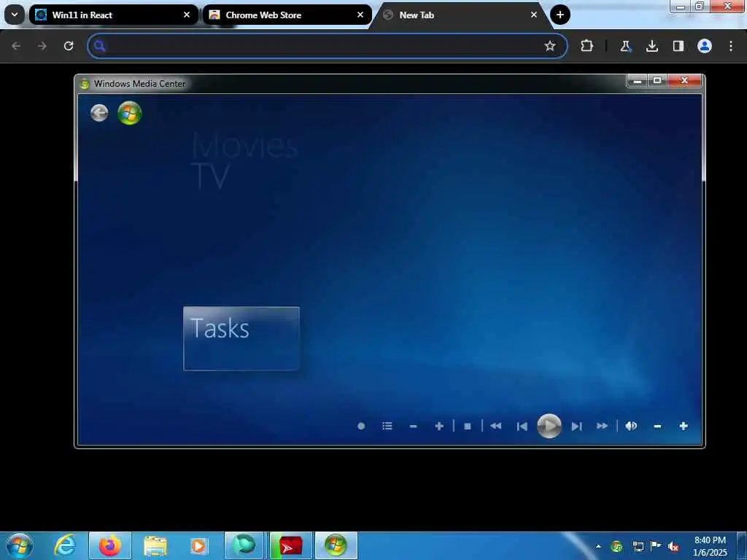
Task: Open the Downloads icon in Chrome
Action: [652, 46]
